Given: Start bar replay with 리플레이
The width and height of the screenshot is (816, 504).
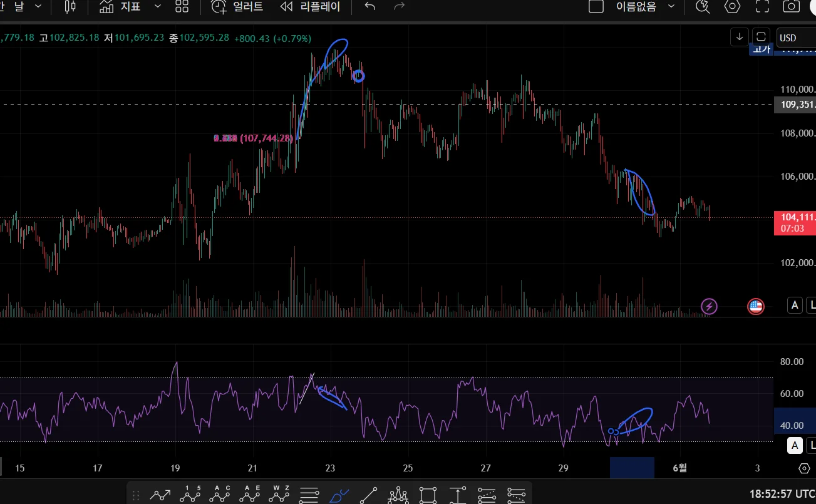Looking at the screenshot, I should point(310,7).
